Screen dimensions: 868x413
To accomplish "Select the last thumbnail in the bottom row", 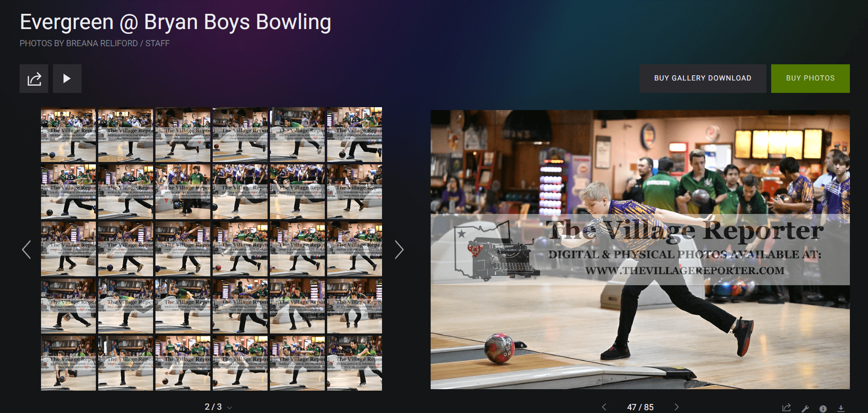I will pos(354,363).
